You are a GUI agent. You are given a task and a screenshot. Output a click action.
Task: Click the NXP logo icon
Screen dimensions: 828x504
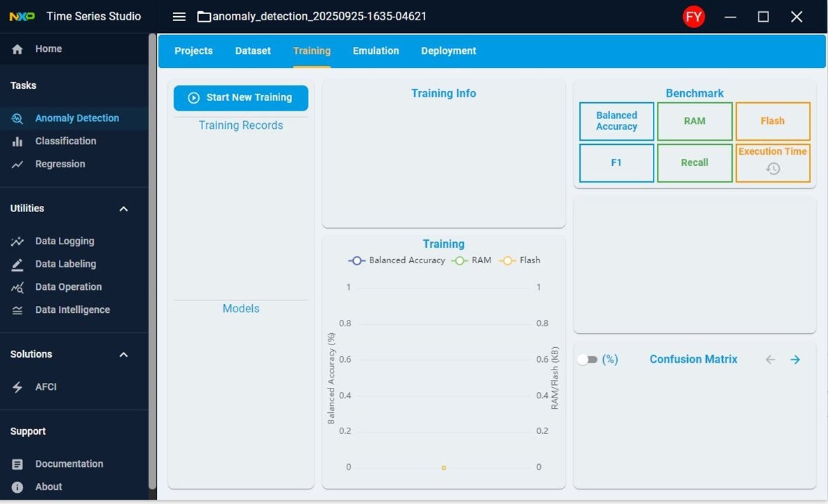[22, 16]
